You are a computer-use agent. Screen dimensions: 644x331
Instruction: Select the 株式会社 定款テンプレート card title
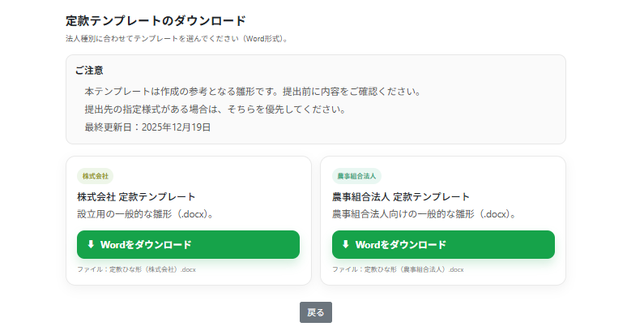pyautogui.click(x=136, y=196)
